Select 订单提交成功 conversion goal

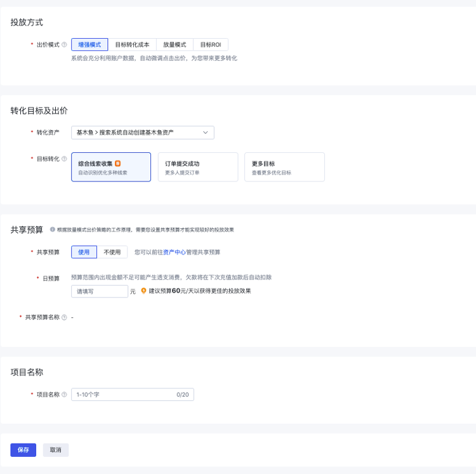(197, 167)
